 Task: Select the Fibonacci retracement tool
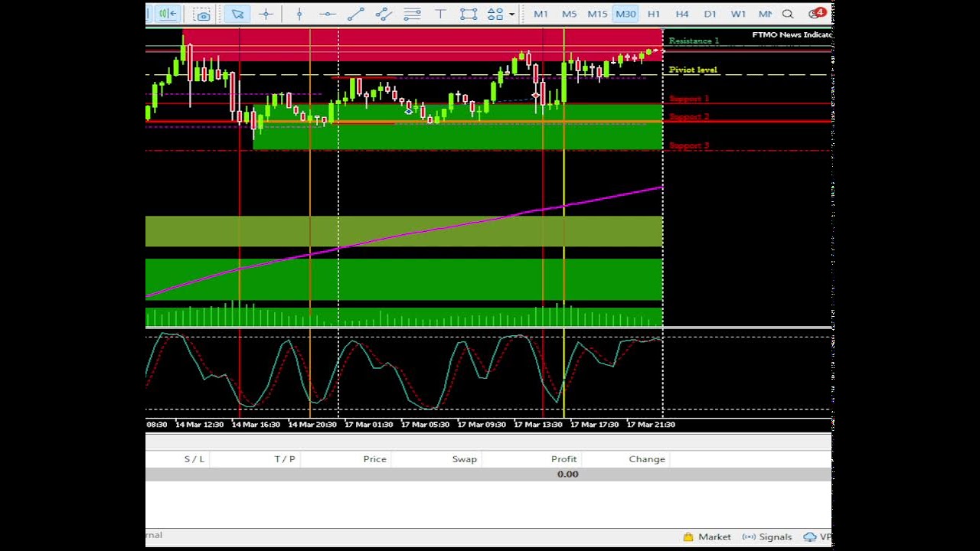coord(412,14)
